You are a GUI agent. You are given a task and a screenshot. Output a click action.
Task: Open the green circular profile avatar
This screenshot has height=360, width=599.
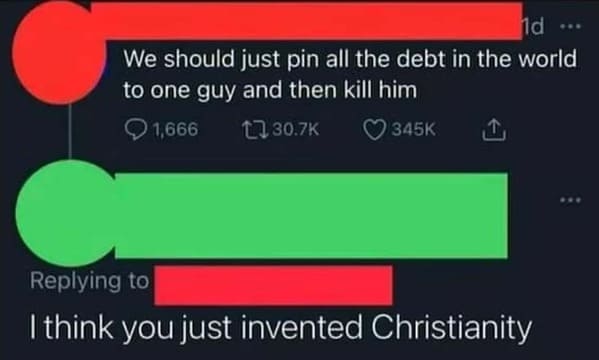66,213
